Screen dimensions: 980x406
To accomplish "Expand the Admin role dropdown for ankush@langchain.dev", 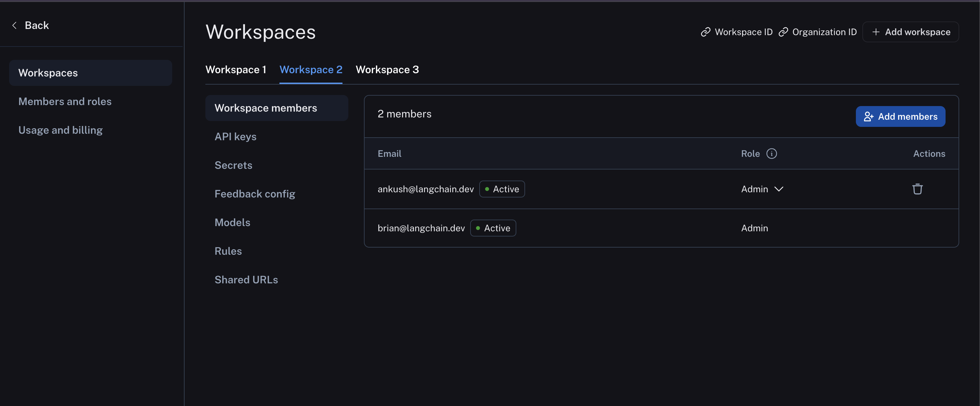I will [779, 189].
